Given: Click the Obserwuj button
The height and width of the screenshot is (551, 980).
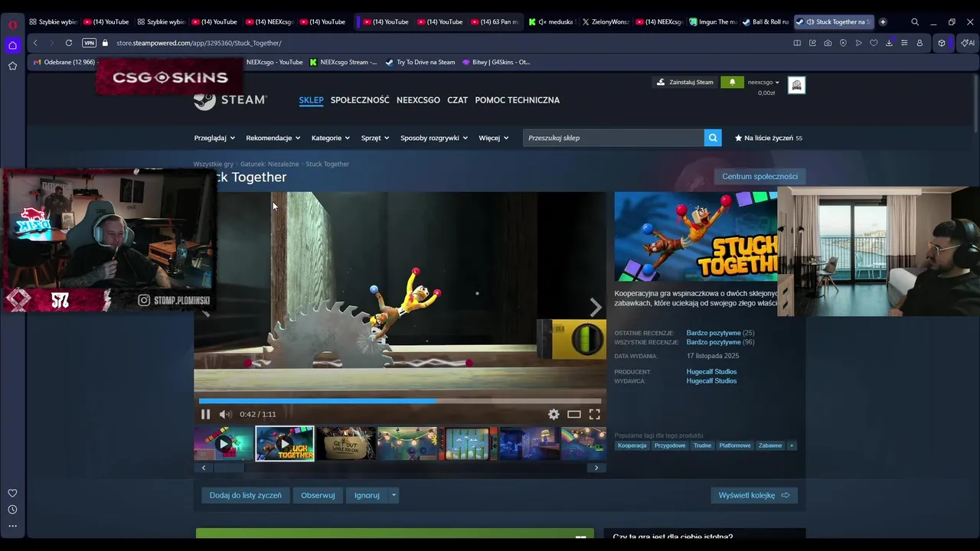Looking at the screenshot, I should point(318,495).
